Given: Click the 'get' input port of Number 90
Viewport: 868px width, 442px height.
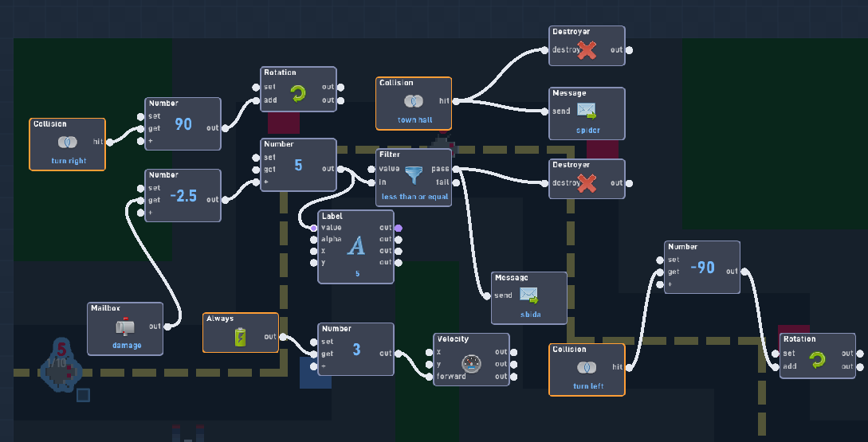Looking at the screenshot, I should click(x=140, y=128).
